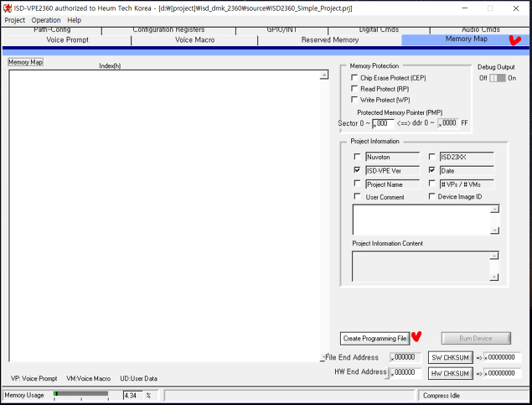Open the Path-Config tab

(x=52, y=30)
